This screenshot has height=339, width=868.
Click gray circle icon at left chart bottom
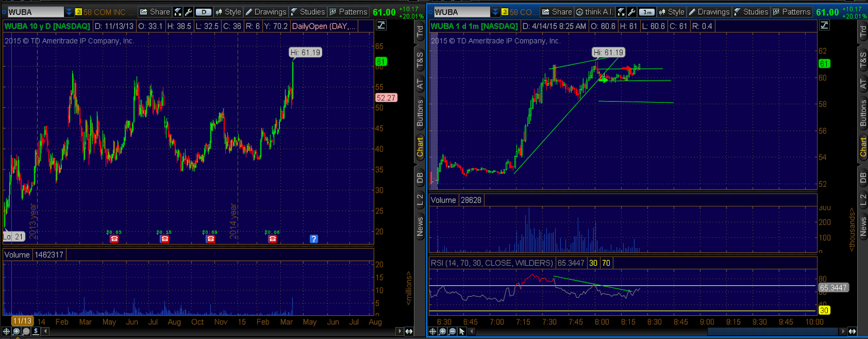pos(26,331)
